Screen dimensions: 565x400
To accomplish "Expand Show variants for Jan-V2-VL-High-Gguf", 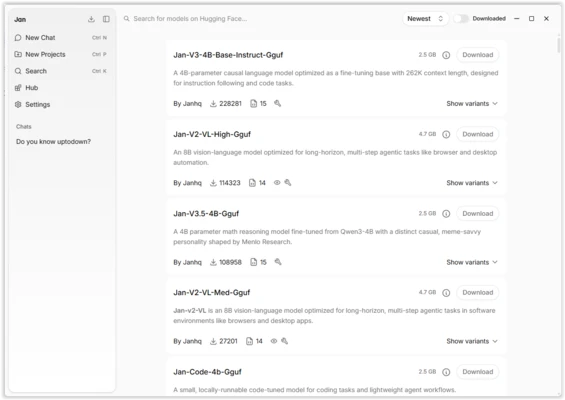I will 472,183.
